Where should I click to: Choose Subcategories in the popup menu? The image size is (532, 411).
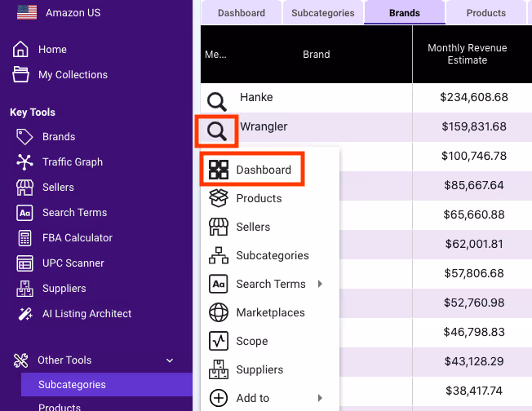273,255
